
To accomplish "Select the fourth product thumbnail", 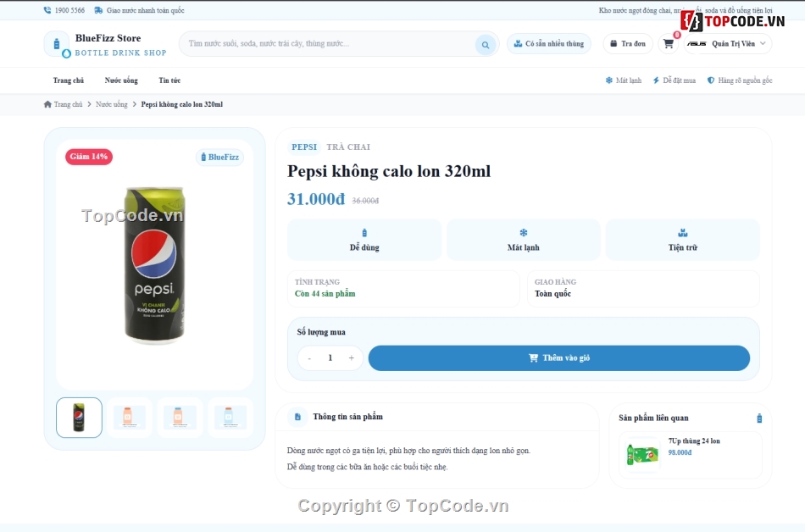I will point(230,418).
